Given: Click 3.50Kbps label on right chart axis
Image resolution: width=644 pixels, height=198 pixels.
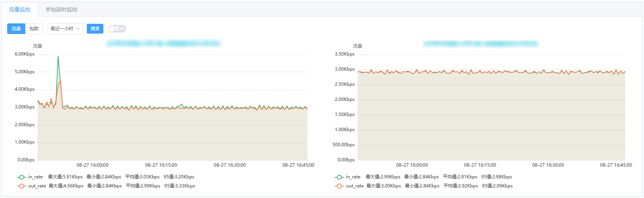Looking at the screenshot, I should click(x=345, y=54).
